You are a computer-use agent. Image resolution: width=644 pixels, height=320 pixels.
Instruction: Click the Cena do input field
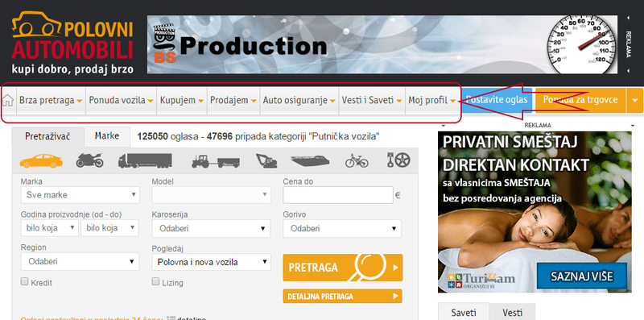click(338, 195)
